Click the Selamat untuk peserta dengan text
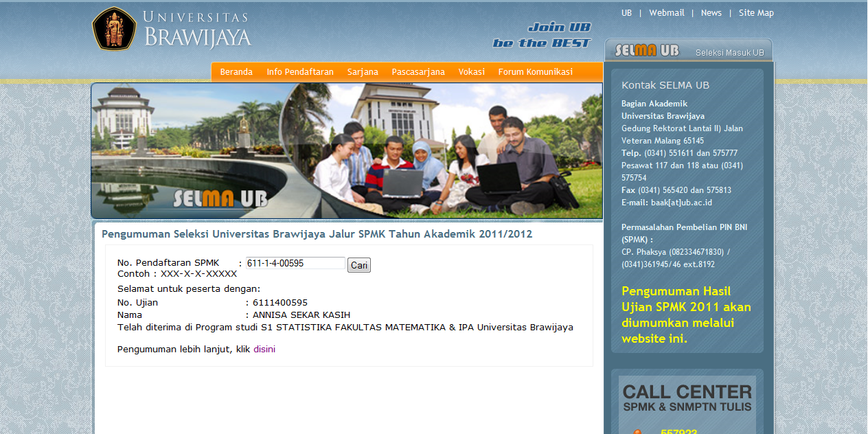This screenshot has height=434, width=868. tap(189, 289)
